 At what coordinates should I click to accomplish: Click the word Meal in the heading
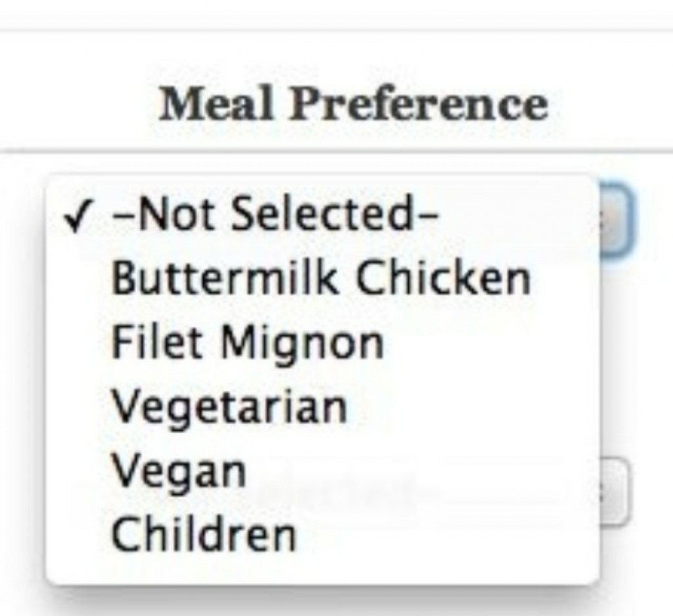pyautogui.click(x=216, y=105)
